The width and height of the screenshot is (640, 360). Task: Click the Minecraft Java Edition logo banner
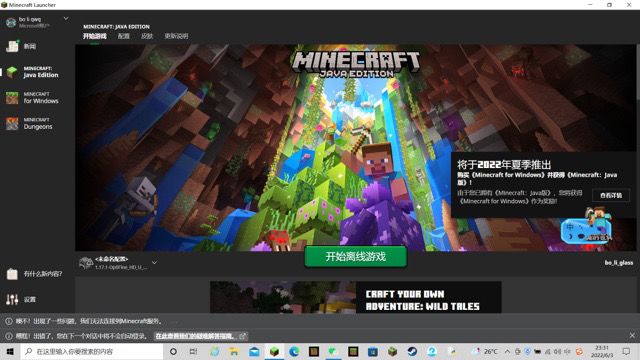click(x=356, y=64)
